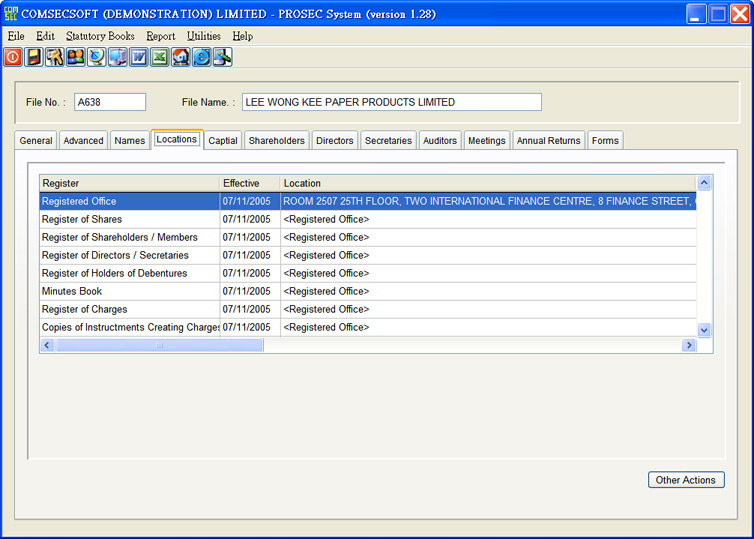Switch to the Annual Returns tab

point(548,141)
